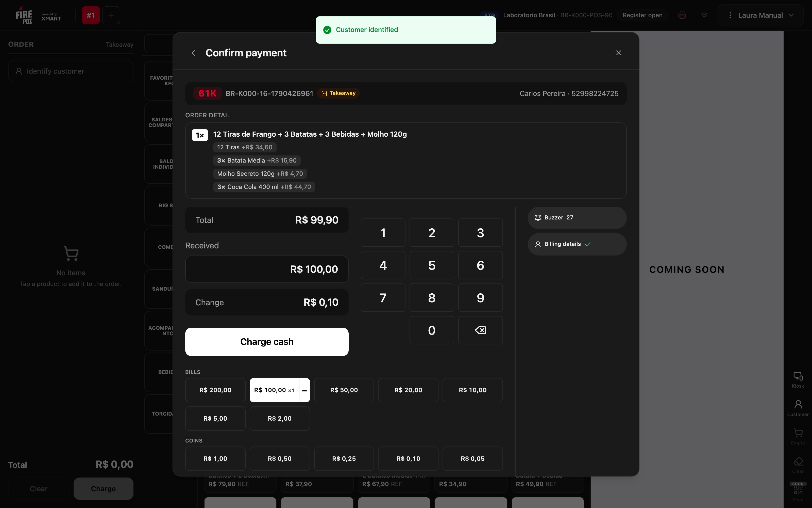Click Identify customer field in order panel
812x508 pixels.
71,71
